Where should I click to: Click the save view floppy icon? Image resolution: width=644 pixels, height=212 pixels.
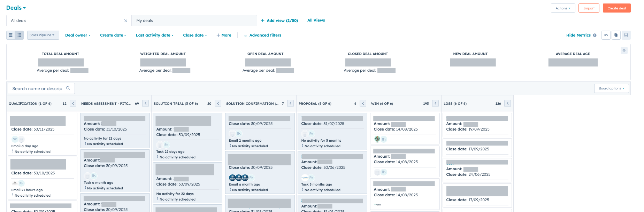tap(626, 35)
